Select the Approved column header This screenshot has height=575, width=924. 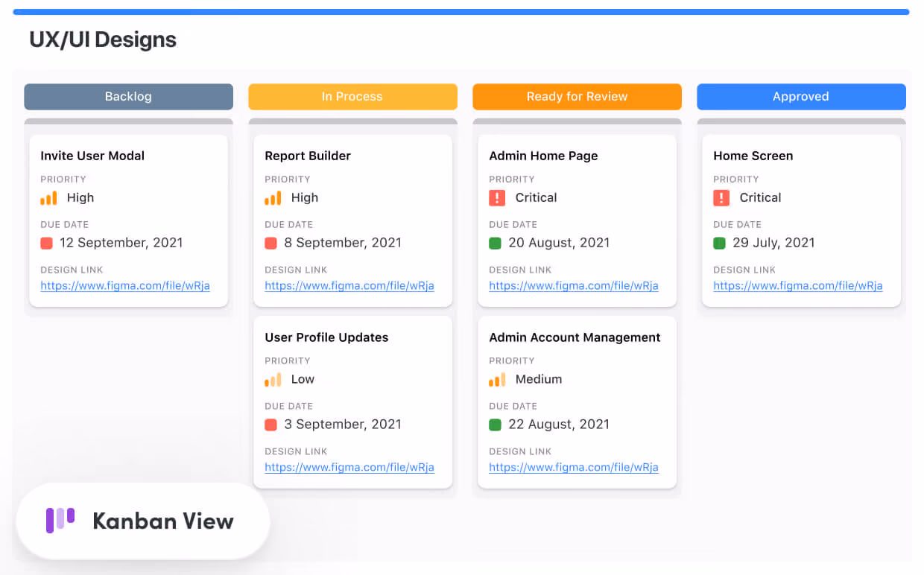tap(801, 97)
